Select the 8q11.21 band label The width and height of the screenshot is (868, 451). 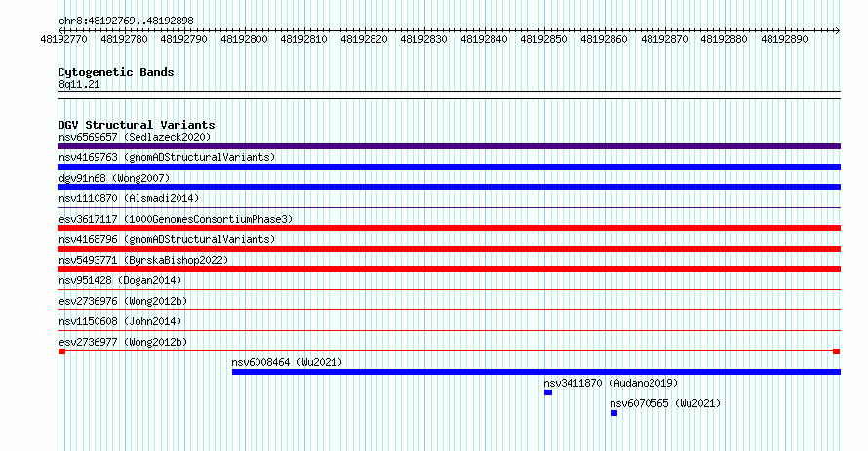click(79, 84)
